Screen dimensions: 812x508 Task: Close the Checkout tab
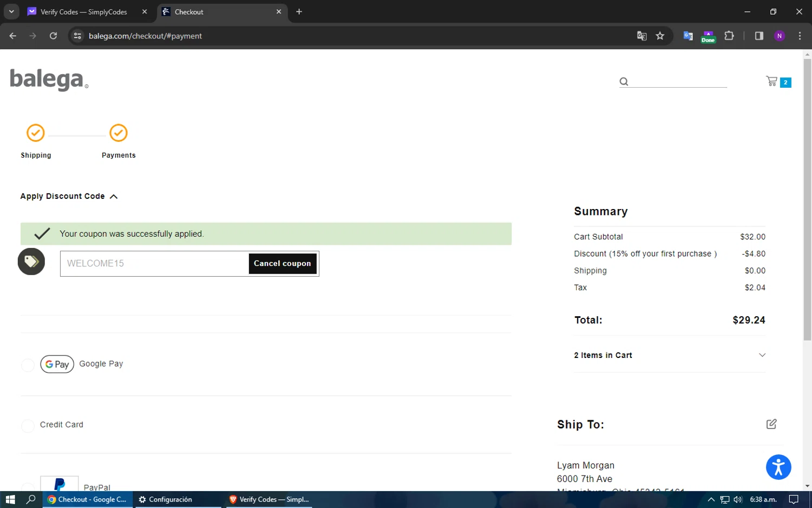pyautogui.click(x=279, y=12)
